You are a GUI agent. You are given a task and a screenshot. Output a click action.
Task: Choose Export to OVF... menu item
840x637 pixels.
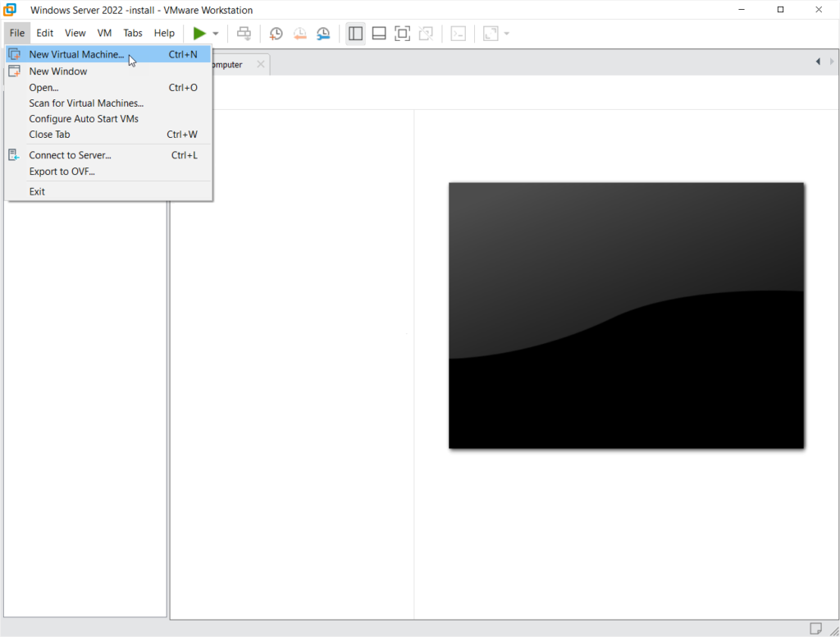tap(108, 171)
